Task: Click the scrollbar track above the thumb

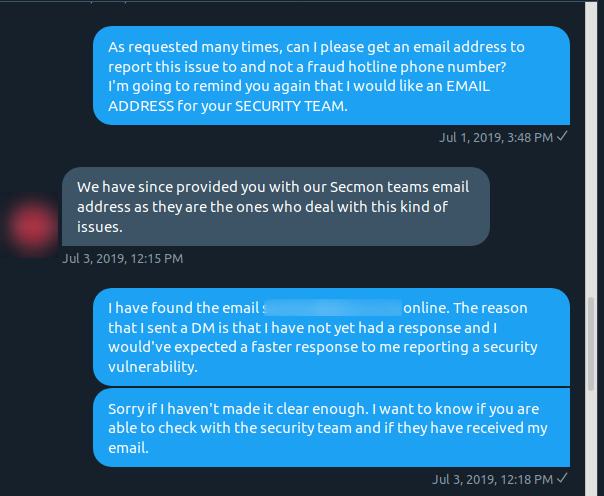Action: pyautogui.click(x=591, y=150)
